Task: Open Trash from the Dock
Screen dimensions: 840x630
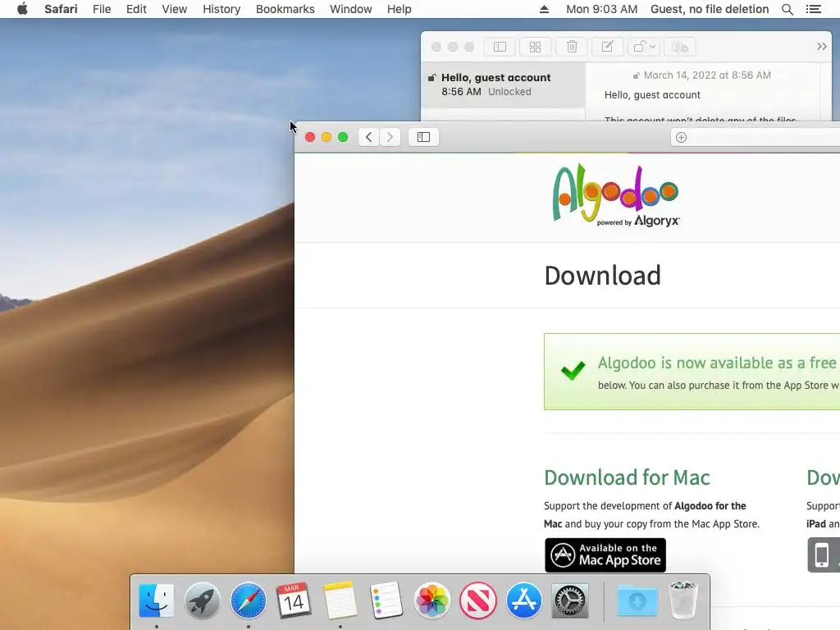Action: tap(683, 600)
